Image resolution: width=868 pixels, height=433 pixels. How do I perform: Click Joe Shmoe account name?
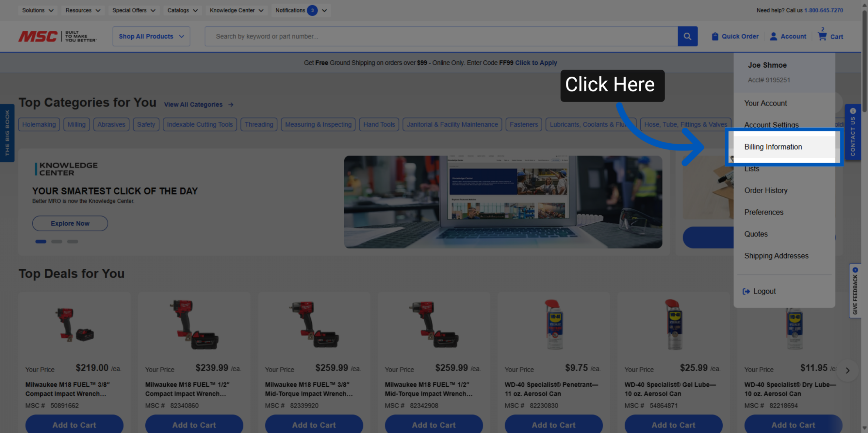[x=767, y=65]
